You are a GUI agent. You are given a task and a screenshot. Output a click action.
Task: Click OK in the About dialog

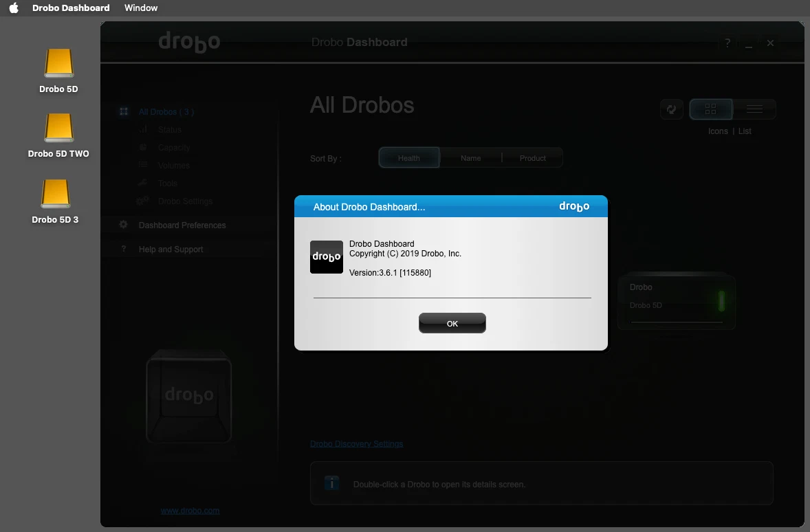click(x=452, y=323)
